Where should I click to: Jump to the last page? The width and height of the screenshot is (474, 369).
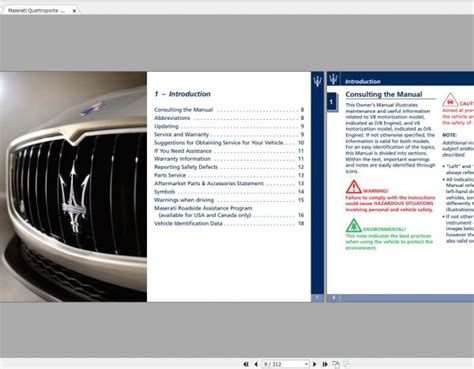click(325, 364)
